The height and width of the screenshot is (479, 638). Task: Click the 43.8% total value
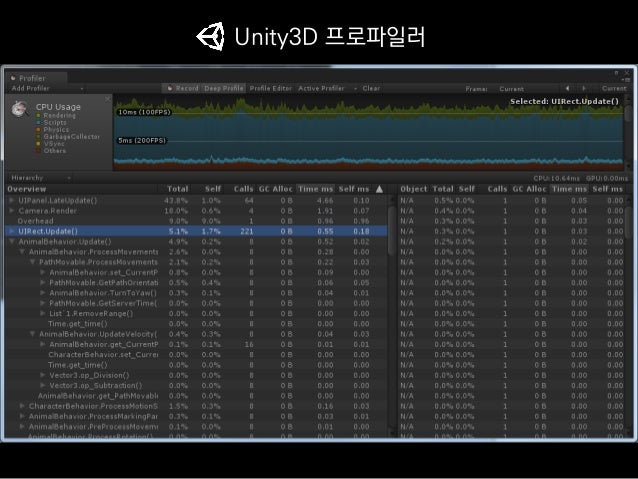[176, 200]
